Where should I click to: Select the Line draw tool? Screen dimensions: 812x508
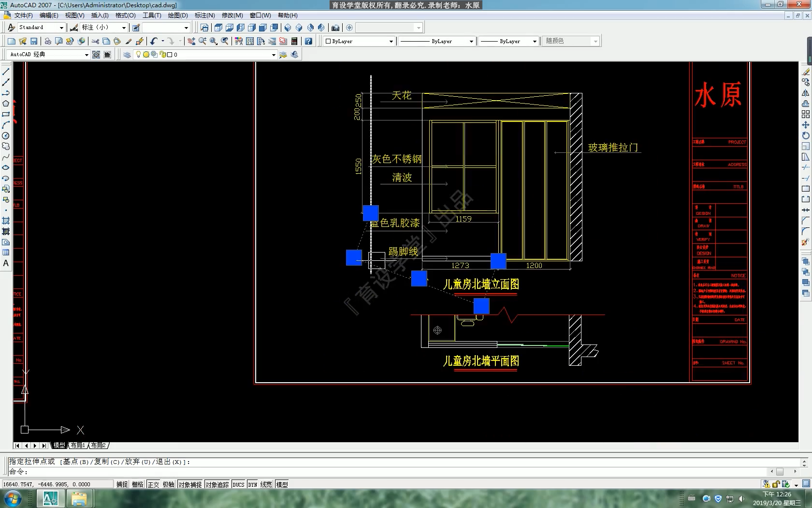click(x=6, y=72)
